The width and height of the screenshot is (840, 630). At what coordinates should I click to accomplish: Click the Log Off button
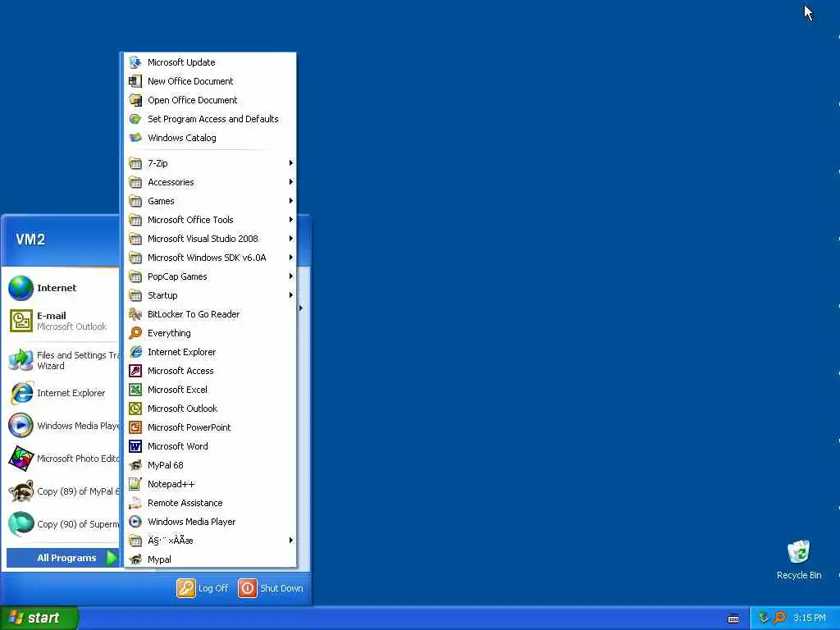pos(203,588)
